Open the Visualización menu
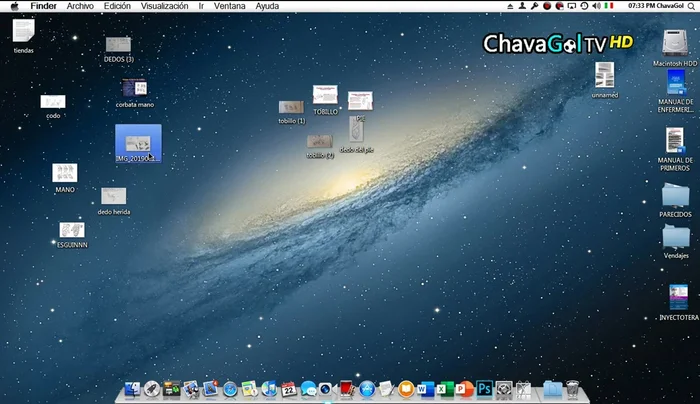Image resolution: width=700 pixels, height=404 pixels. (164, 6)
